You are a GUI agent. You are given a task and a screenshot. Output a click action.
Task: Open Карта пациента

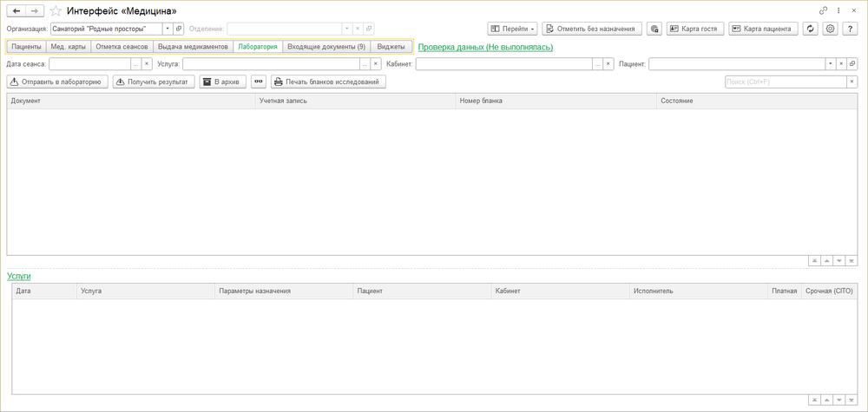click(x=763, y=29)
